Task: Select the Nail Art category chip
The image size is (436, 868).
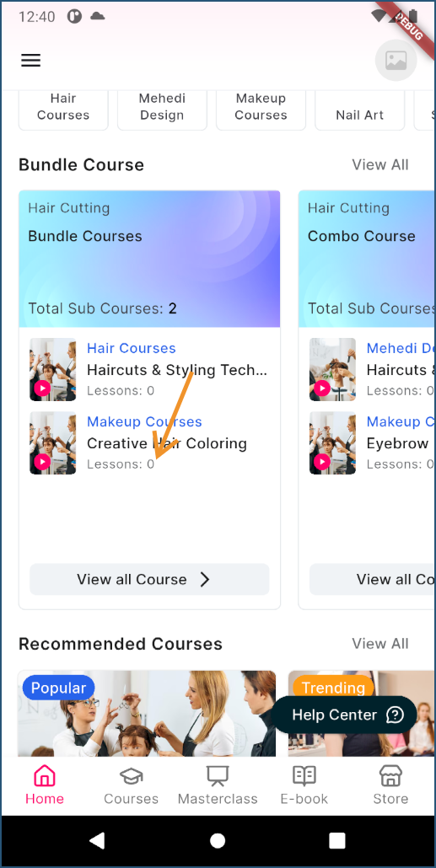Action: [x=359, y=109]
